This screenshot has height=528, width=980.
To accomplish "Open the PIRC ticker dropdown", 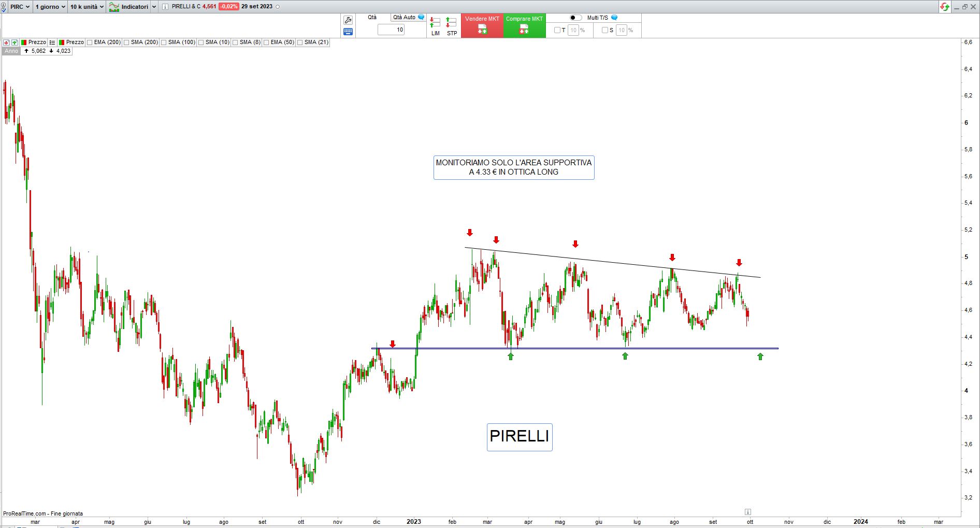I will (20, 7).
